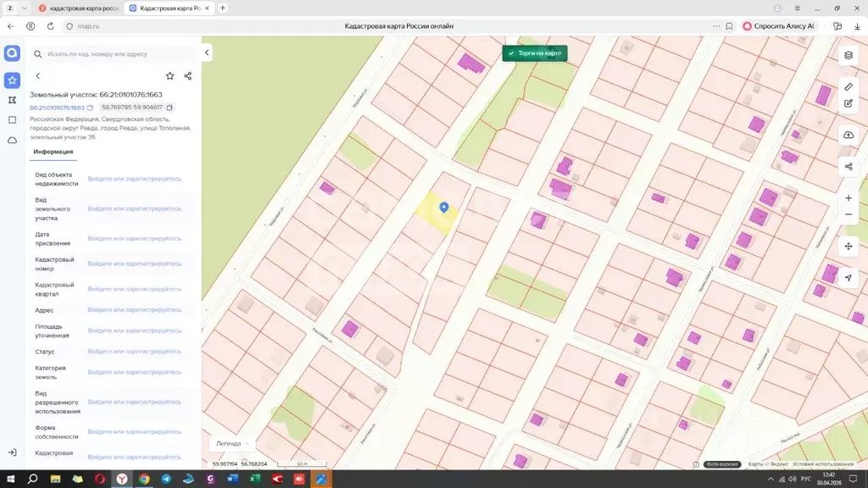Screen dimensions: 868x488
Task: Click login link beside 'Форма собственности'
Action: point(135,431)
